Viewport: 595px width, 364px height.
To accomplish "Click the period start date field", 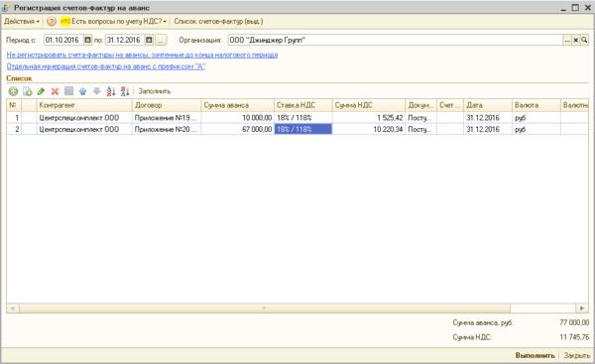I will pyautogui.click(x=63, y=40).
